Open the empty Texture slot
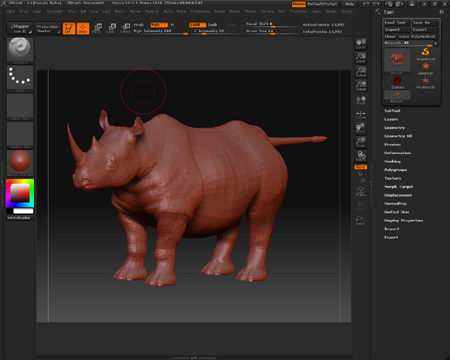 [x=20, y=134]
